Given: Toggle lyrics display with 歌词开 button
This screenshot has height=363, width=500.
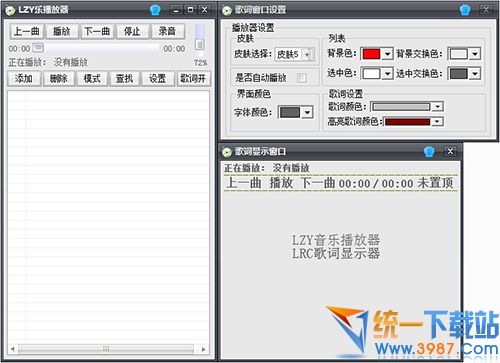Looking at the screenshot, I should point(193,79).
